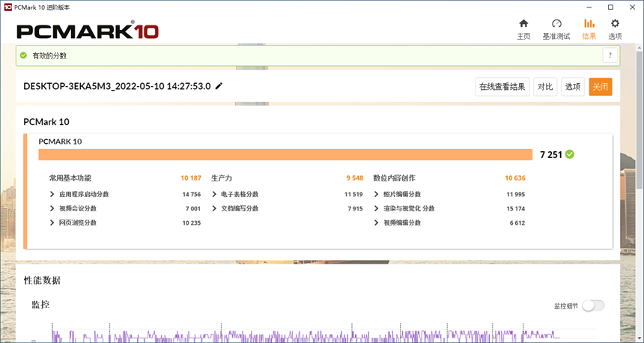Click the 数位内容创作 heading
The width and height of the screenshot is (644, 343).
[395, 178]
